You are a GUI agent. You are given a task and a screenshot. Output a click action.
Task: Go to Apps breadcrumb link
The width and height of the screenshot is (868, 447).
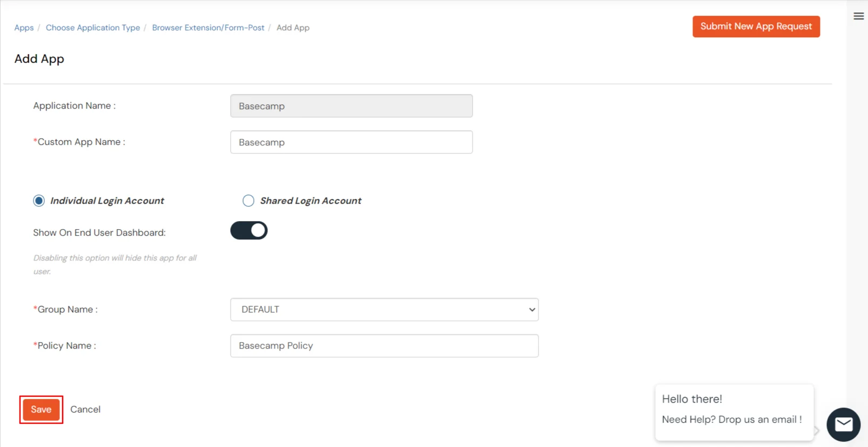click(x=24, y=28)
